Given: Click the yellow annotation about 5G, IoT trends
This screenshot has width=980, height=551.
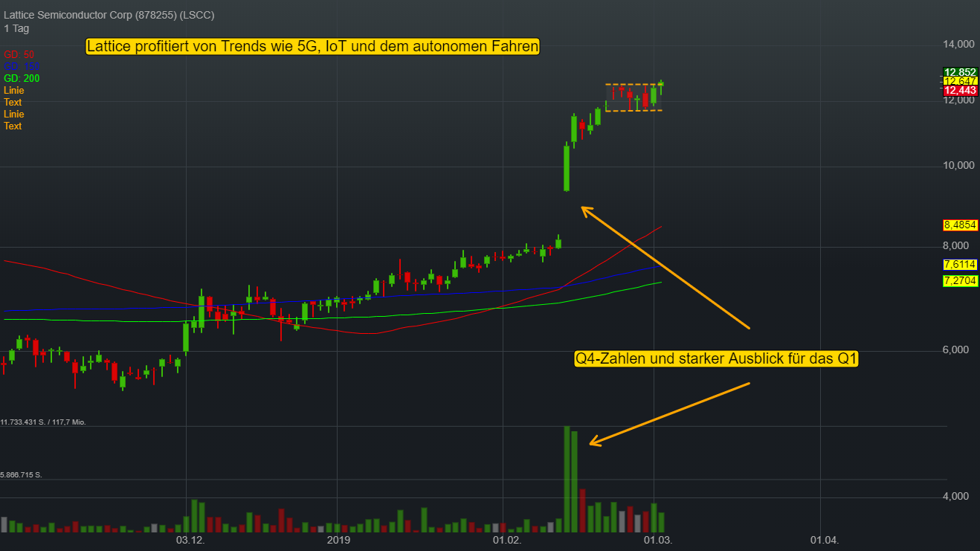Looking at the screenshot, I should [312, 47].
